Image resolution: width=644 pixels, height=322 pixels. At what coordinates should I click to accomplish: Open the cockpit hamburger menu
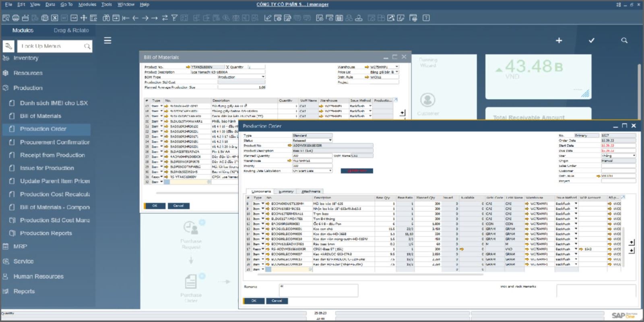[107, 40]
